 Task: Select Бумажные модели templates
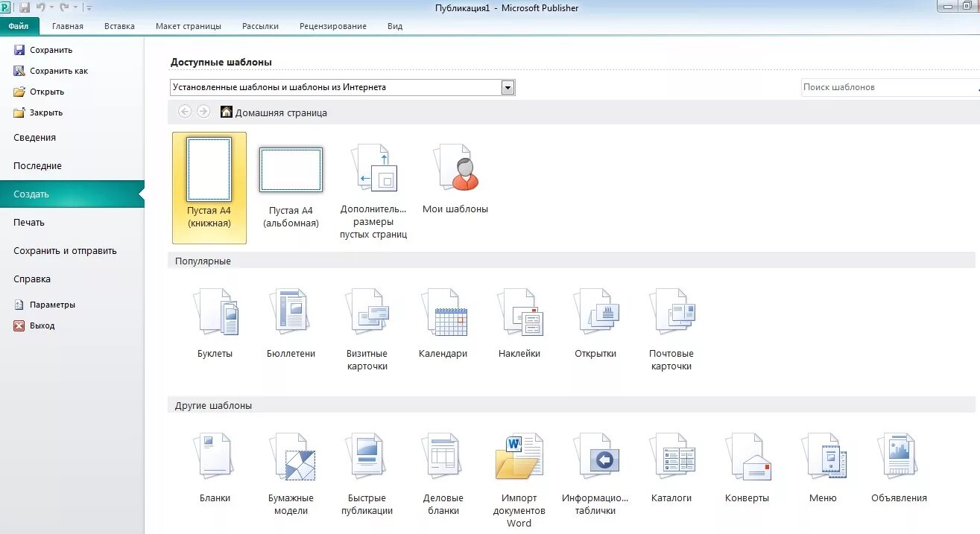pyautogui.click(x=291, y=474)
